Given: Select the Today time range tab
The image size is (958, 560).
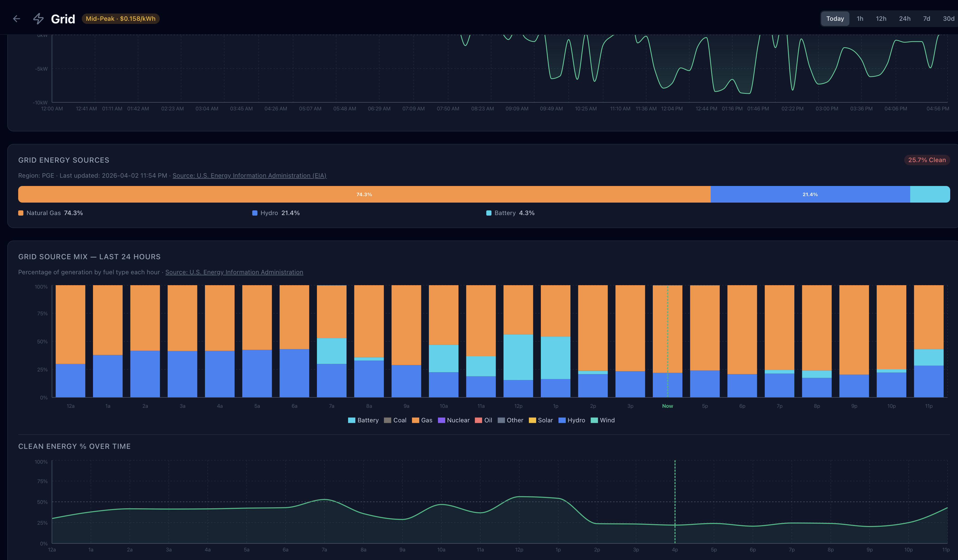Looking at the screenshot, I should pyautogui.click(x=835, y=18).
